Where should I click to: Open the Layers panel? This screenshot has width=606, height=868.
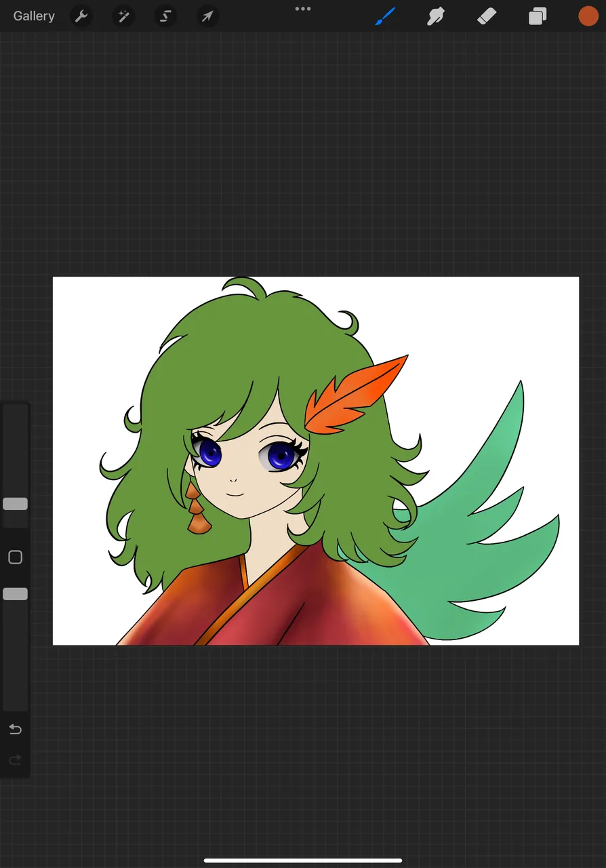[538, 16]
